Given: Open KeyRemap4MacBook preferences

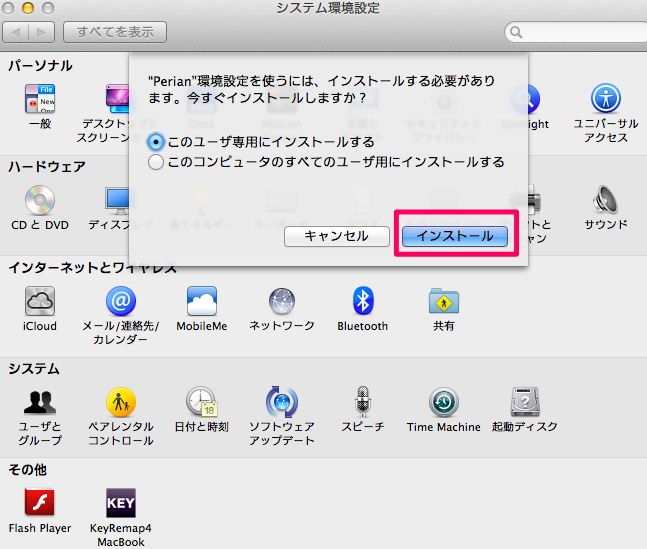Looking at the screenshot, I should tap(120, 503).
